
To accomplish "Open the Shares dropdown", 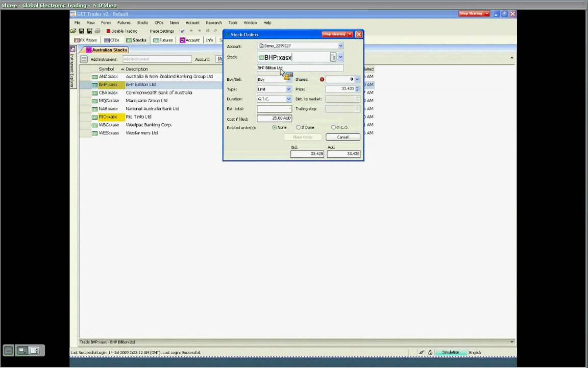I will (x=357, y=79).
